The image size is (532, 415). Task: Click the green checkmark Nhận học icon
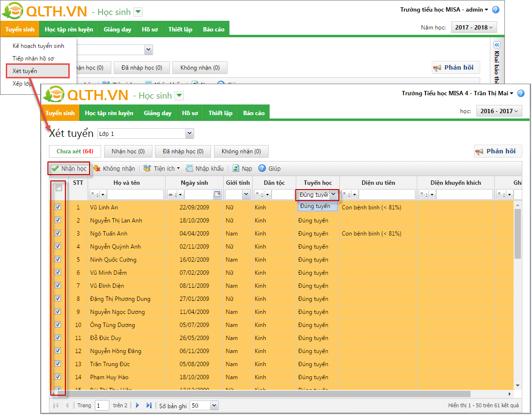pos(55,169)
